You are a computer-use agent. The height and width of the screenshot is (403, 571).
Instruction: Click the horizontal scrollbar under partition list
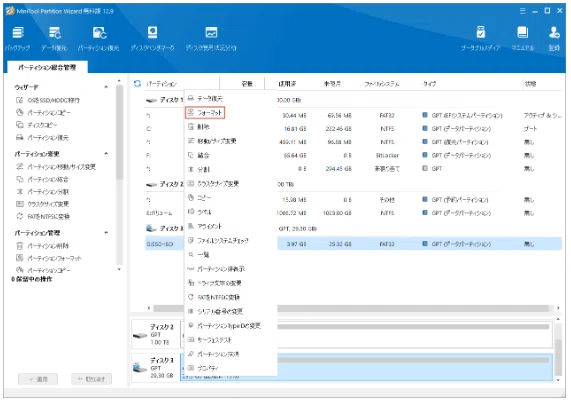353,308
